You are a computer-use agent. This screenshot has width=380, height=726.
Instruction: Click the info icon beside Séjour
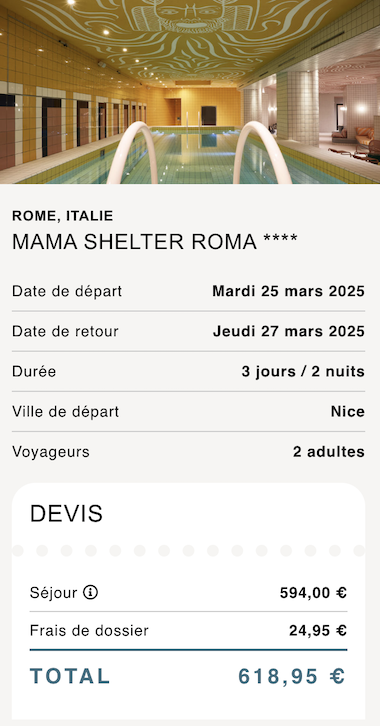click(x=90, y=592)
